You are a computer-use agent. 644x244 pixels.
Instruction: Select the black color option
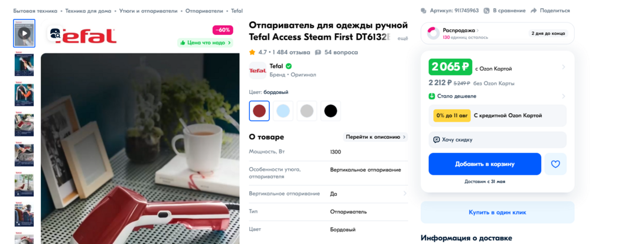point(331,111)
